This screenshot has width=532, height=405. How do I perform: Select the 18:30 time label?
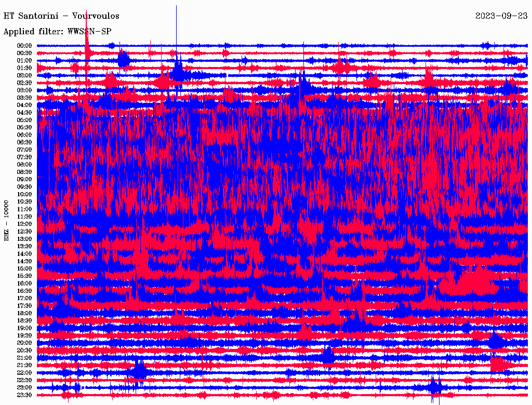click(x=24, y=320)
